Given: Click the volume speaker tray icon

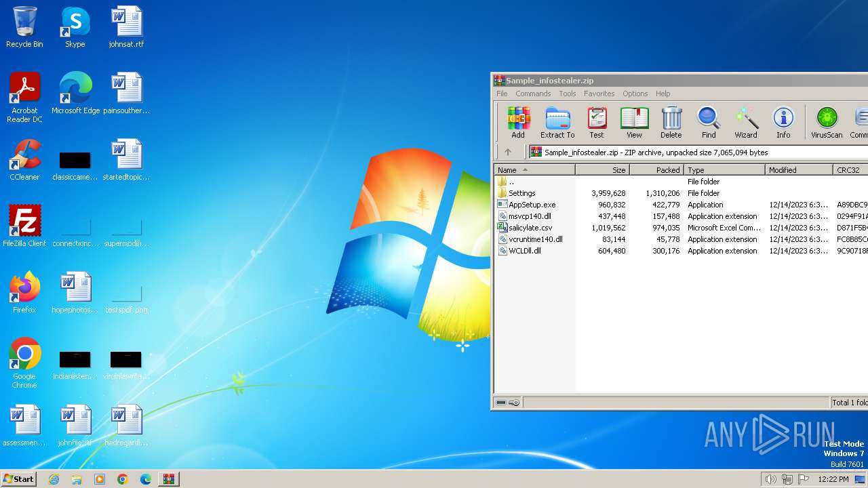Looking at the screenshot, I should (770, 479).
